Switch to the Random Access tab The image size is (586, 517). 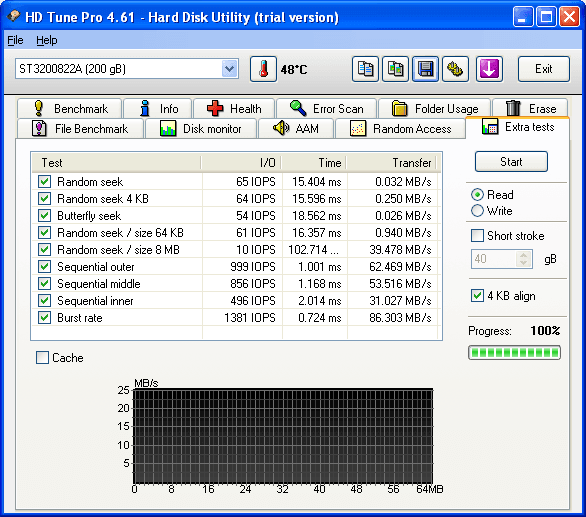(401, 129)
